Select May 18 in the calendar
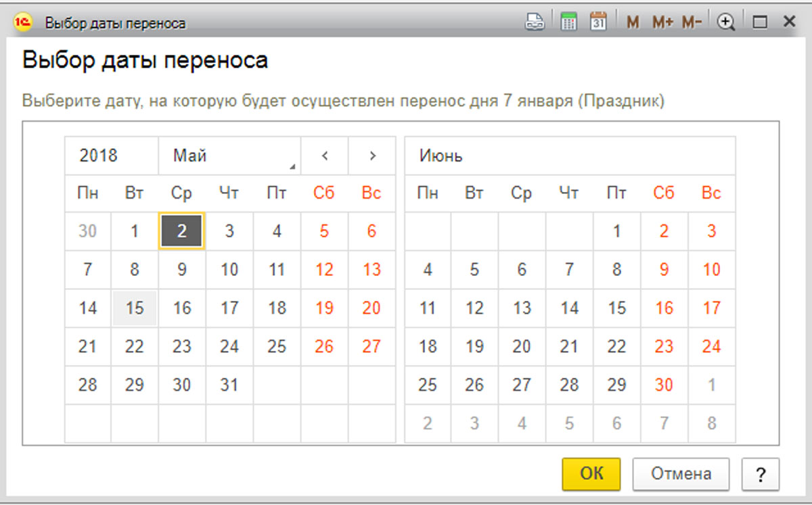 tap(277, 308)
